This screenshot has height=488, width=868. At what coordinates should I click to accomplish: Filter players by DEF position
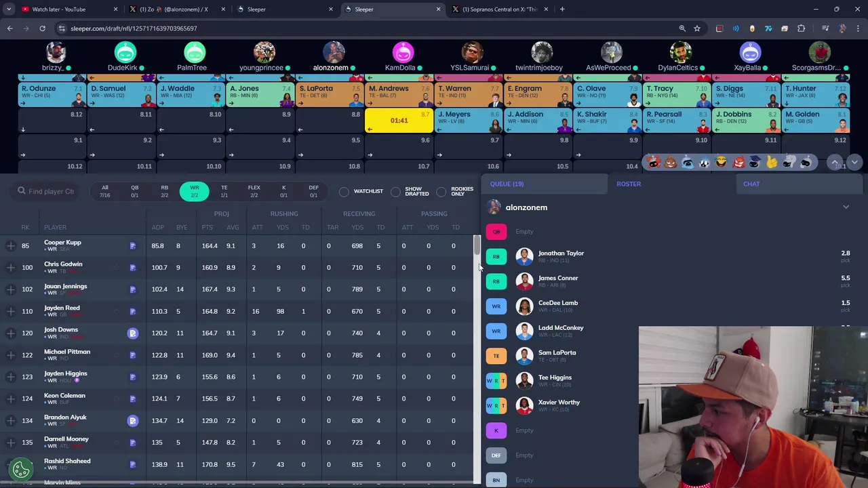tap(313, 191)
